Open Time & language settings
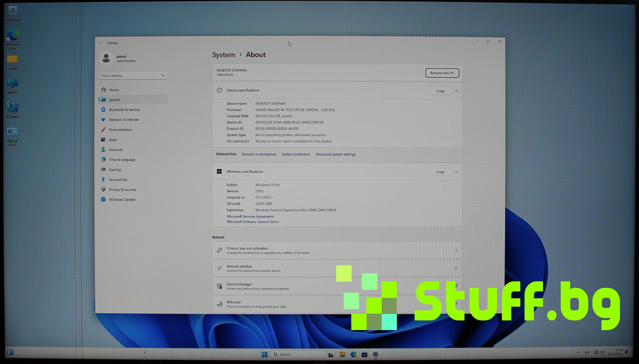 click(133, 160)
